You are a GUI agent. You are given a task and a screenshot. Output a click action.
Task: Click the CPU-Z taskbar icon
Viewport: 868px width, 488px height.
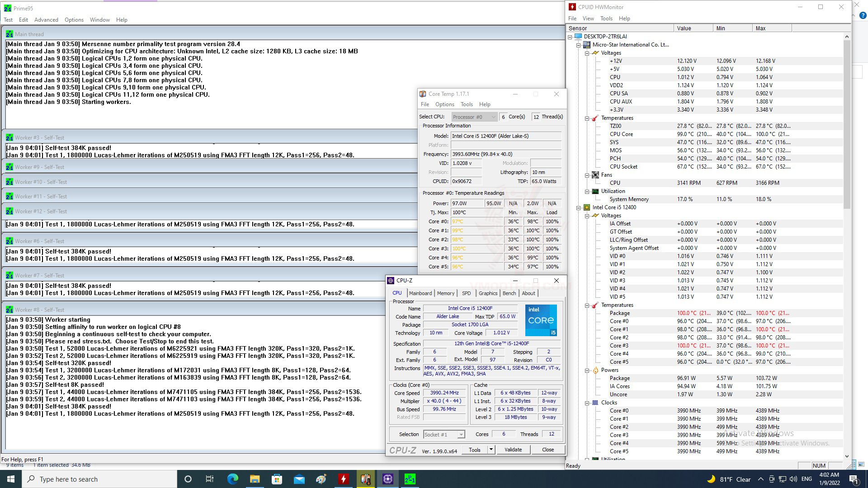pos(387,479)
